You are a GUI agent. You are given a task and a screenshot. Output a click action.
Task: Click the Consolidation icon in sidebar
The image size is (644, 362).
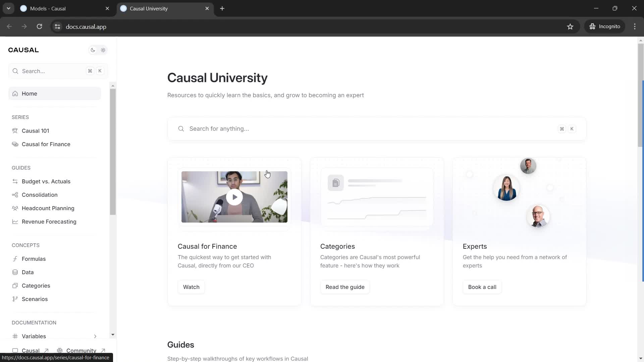[15, 195]
